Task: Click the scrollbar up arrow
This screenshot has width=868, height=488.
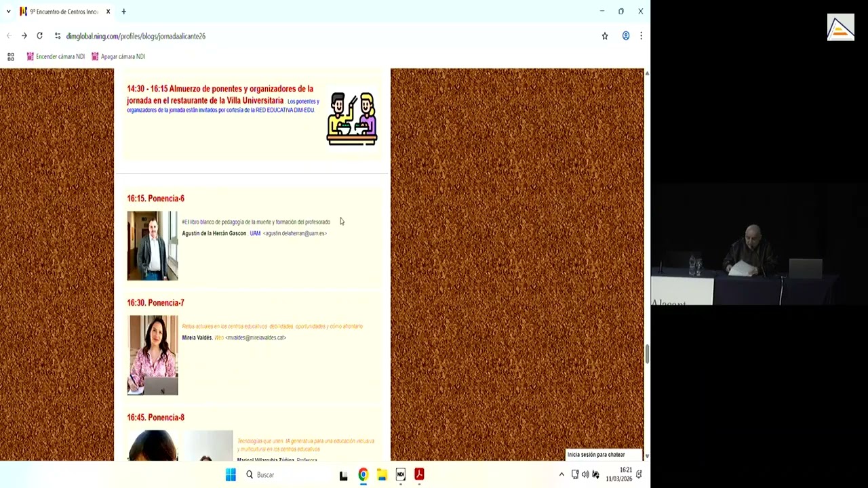Action: click(647, 73)
